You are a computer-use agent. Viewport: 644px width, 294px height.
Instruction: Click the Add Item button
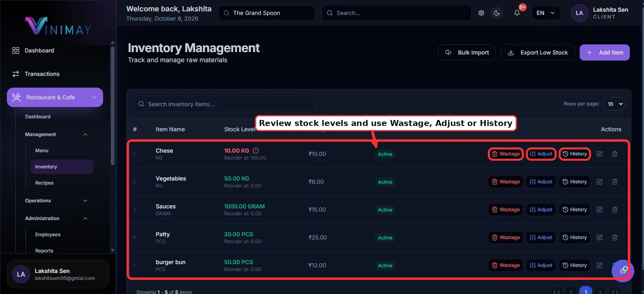pyautogui.click(x=605, y=52)
